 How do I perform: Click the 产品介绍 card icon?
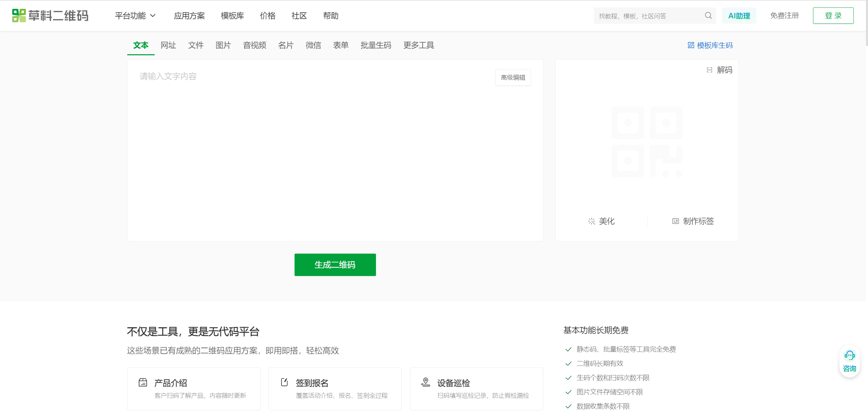143,382
